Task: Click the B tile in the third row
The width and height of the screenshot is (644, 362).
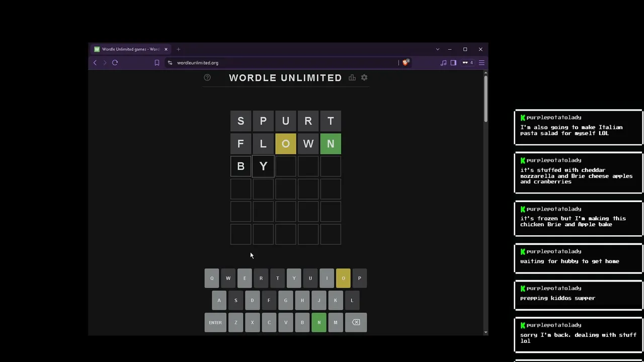Action: click(240, 166)
